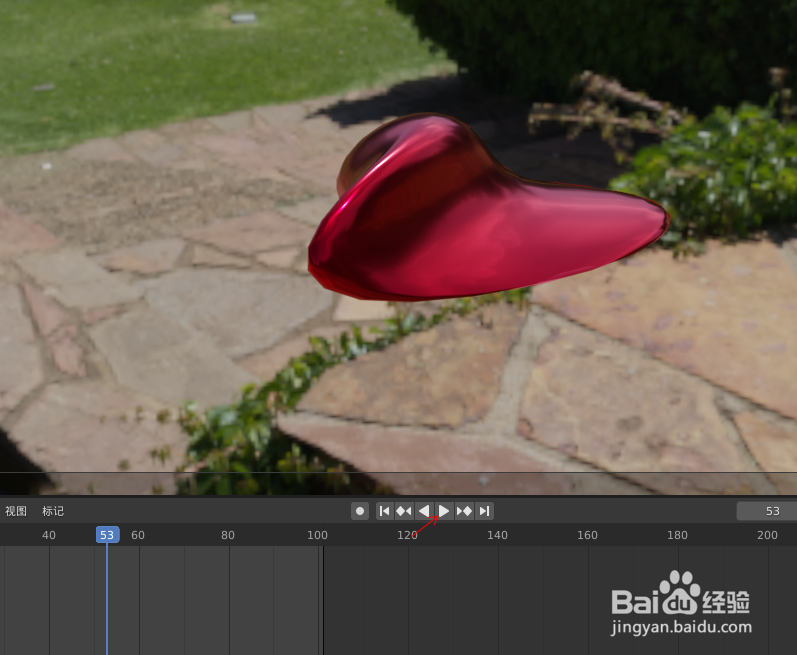Screen dimensions: 797x655
Task: Play the animation forward
Action: [444, 511]
